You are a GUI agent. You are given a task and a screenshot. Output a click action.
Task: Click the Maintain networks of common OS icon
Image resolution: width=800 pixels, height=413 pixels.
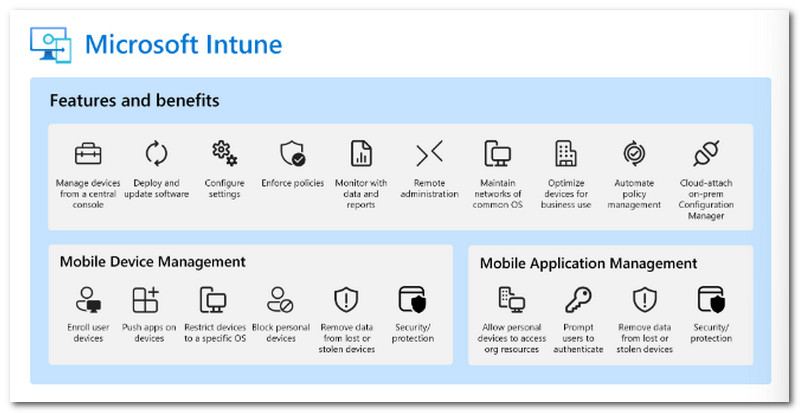(x=497, y=154)
